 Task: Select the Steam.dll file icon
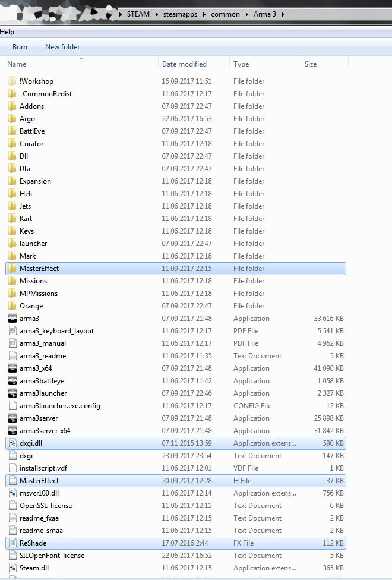12,568
